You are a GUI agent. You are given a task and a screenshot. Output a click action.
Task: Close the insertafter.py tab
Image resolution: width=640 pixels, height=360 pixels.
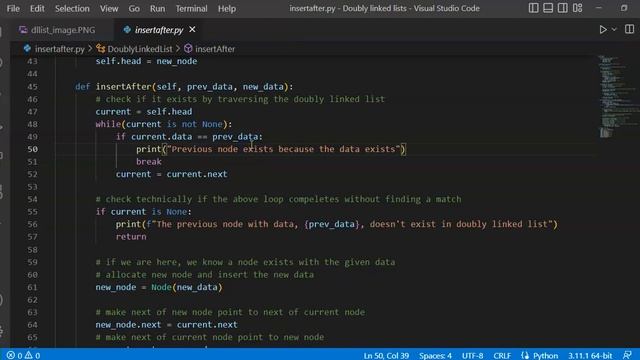(192, 29)
